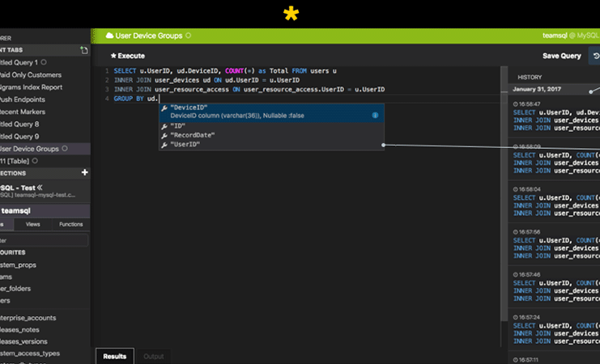Viewport: 600px width, 364px height.
Task: Execute the current query
Action: point(128,56)
